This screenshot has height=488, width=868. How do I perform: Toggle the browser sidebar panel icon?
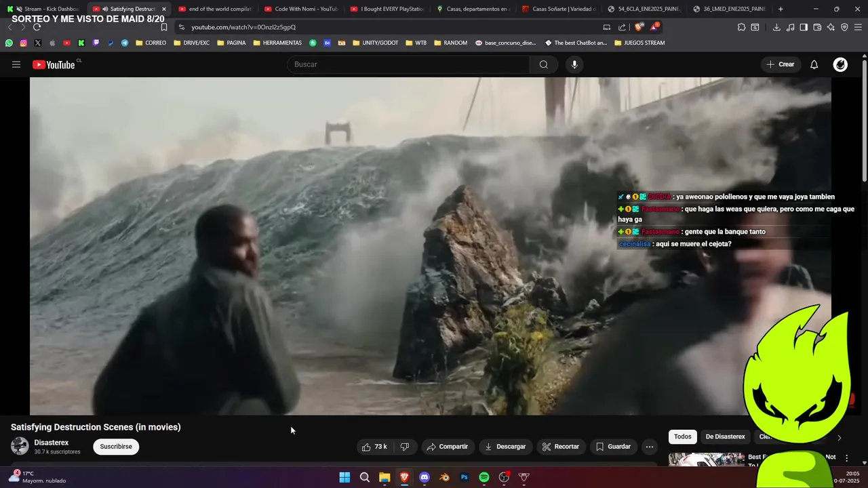(804, 27)
